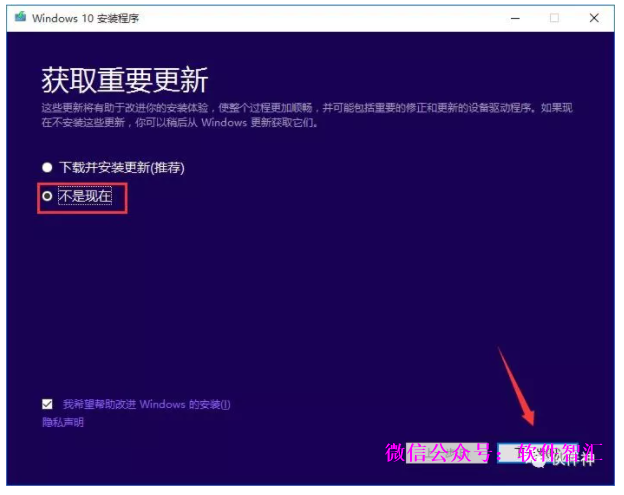This screenshot has height=495, width=624.
Task: Close the Windows 10 安装程序 window
Action: pos(594,18)
